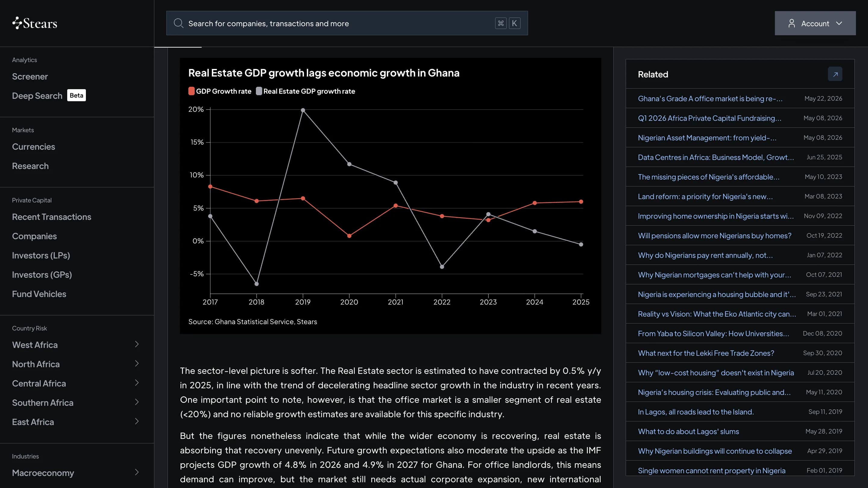
Task: Toggle GDP Growth rate legend swatch
Action: (x=191, y=91)
